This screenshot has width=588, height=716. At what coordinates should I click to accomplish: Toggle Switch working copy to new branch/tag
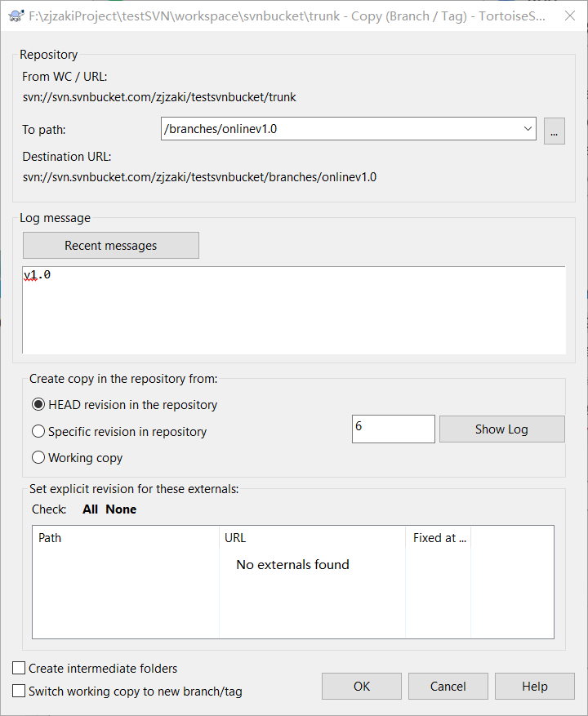point(20,691)
